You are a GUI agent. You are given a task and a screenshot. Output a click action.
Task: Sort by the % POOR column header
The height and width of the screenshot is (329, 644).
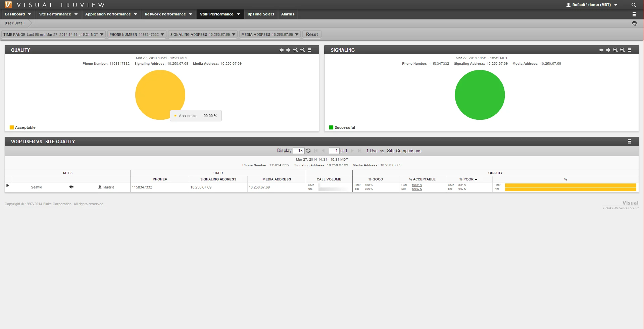468,179
